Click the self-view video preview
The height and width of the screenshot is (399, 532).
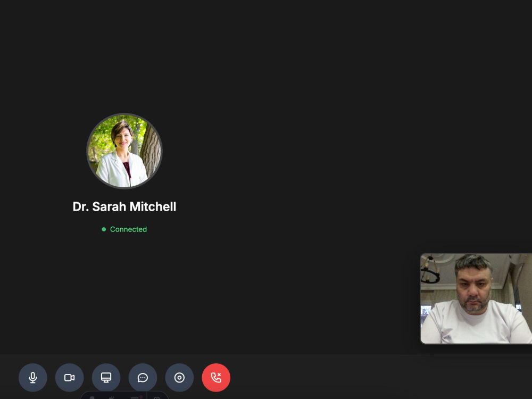[x=476, y=298]
